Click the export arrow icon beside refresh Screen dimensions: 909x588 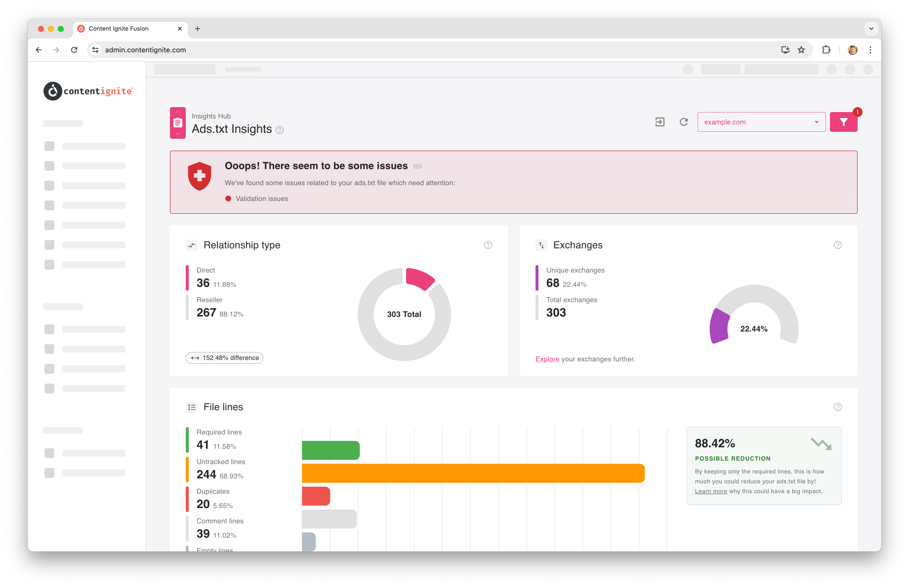click(660, 122)
